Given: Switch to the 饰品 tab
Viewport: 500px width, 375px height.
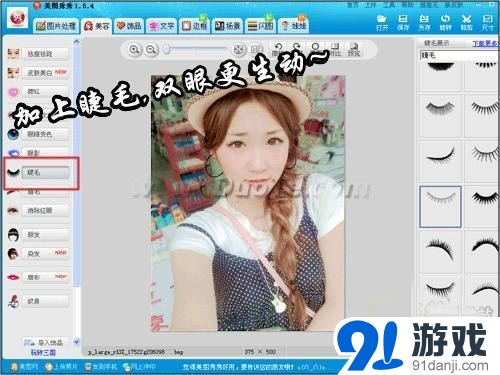Looking at the screenshot, I should 129,26.
